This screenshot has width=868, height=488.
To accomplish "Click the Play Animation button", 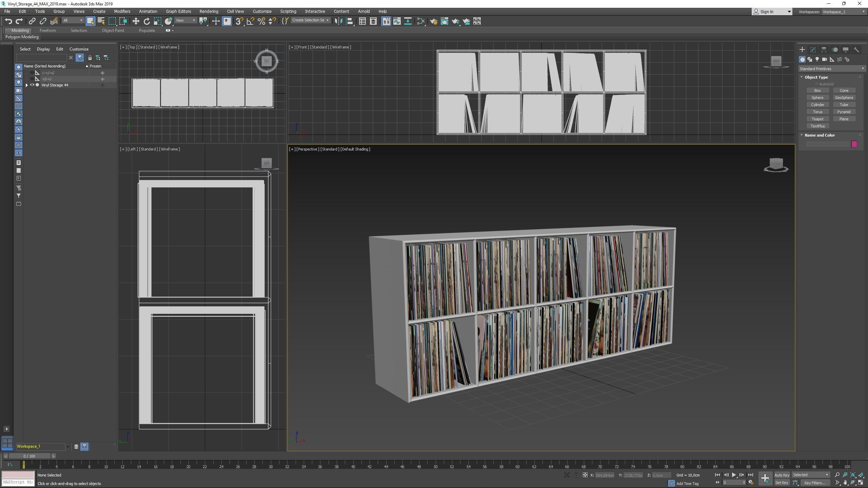I will coord(734,475).
